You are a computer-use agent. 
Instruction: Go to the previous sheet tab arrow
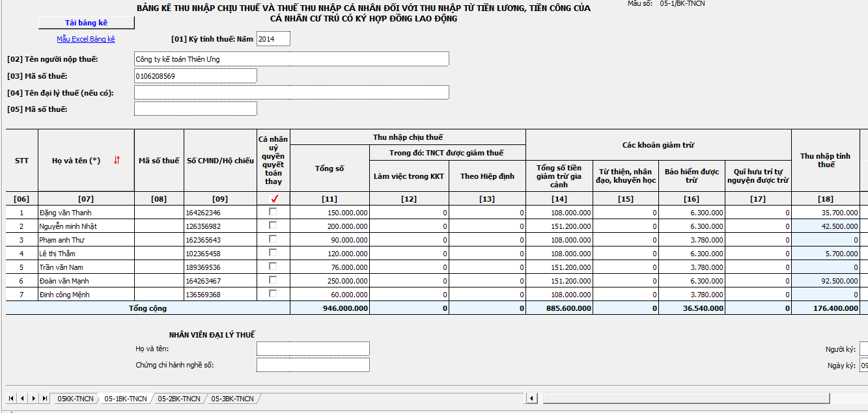pos(22,398)
